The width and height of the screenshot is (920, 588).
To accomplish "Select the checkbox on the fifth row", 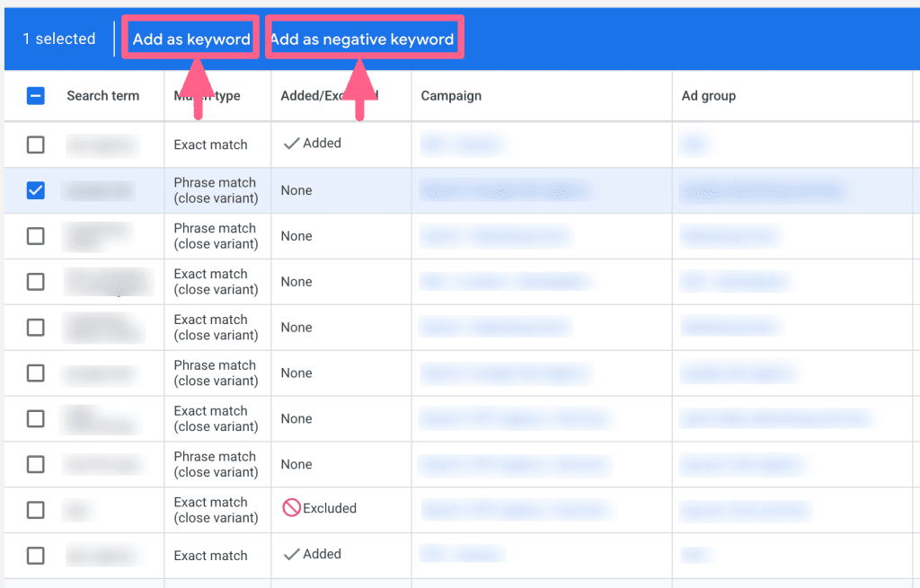I will tap(35, 327).
